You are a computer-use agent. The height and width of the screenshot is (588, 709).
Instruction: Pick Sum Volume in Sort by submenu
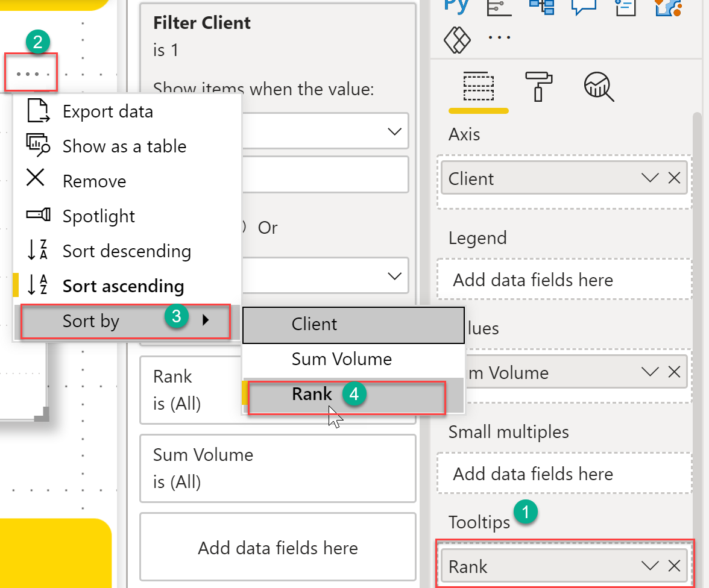341,360
